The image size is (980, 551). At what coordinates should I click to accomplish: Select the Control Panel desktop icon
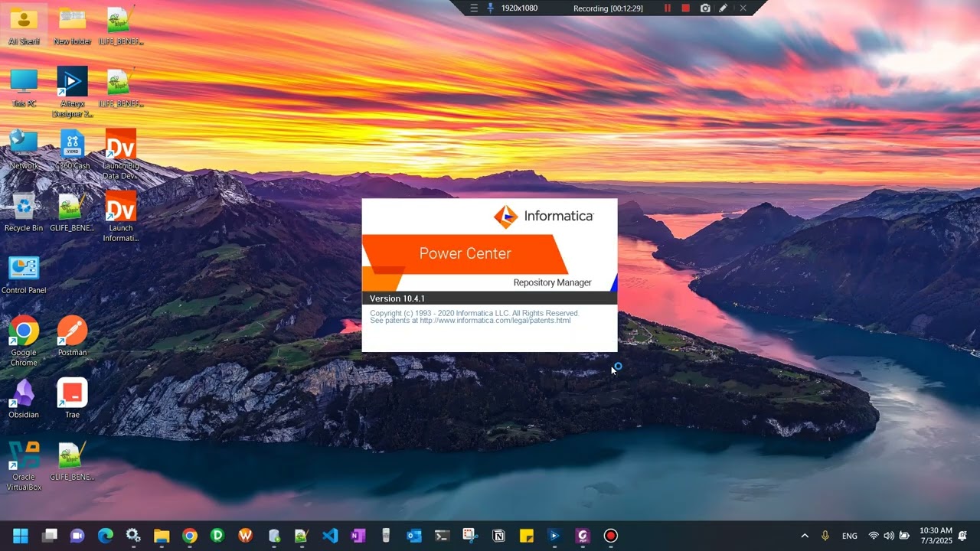pos(24,274)
